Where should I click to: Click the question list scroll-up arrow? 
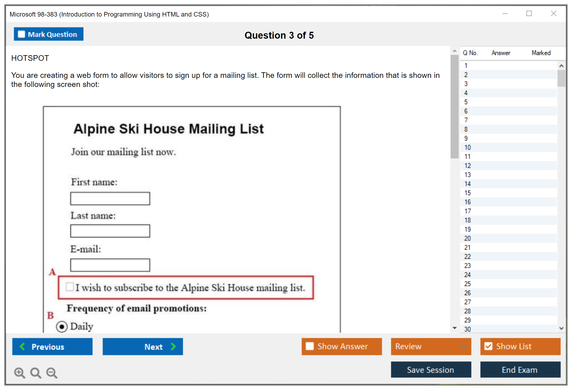tap(561, 66)
